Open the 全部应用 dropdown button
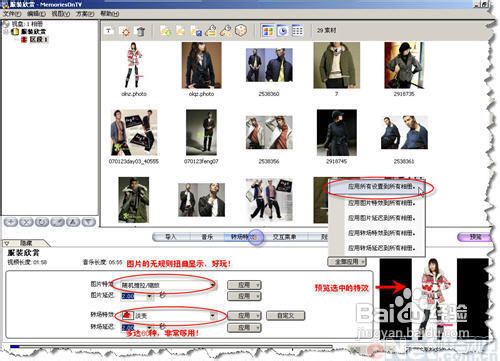500x361 pixels. [x=347, y=262]
